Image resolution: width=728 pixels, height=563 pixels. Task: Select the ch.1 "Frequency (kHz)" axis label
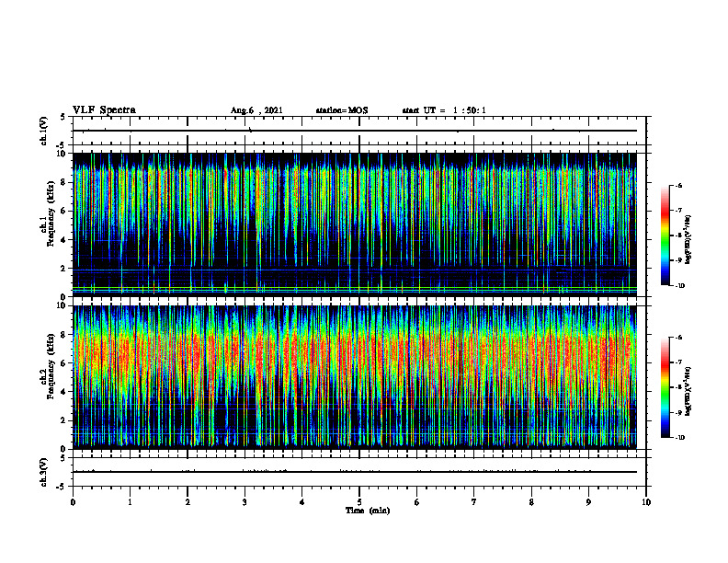click(51, 213)
